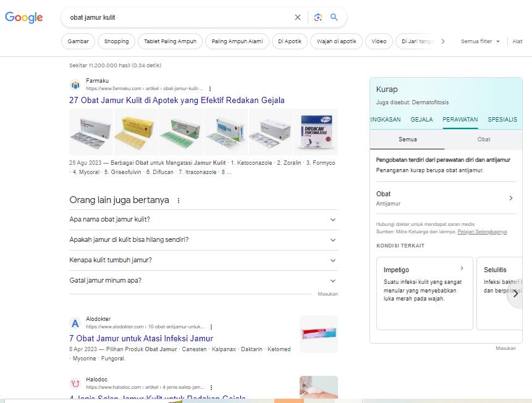The width and height of the screenshot is (532, 403).
Task: Select the Obat sub-tab
Action: [483, 139]
